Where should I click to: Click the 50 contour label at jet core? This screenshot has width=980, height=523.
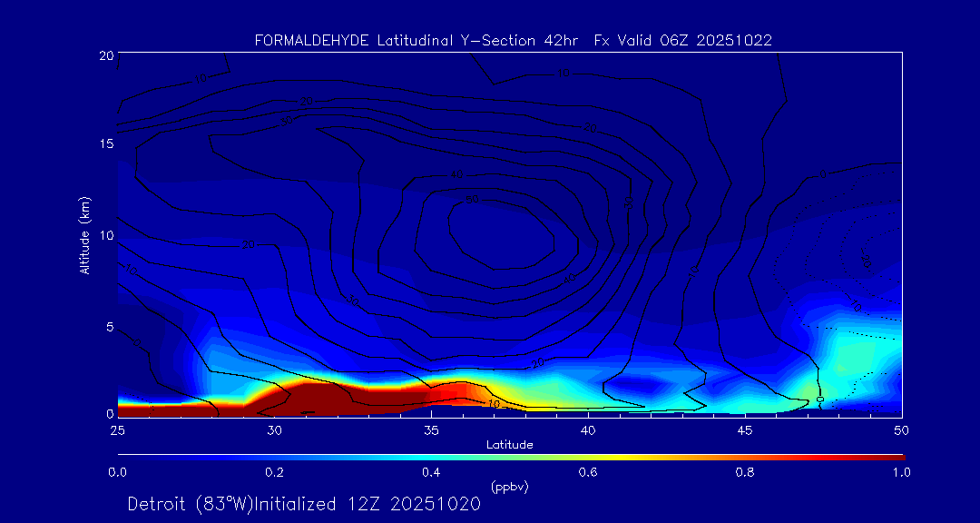click(x=473, y=200)
